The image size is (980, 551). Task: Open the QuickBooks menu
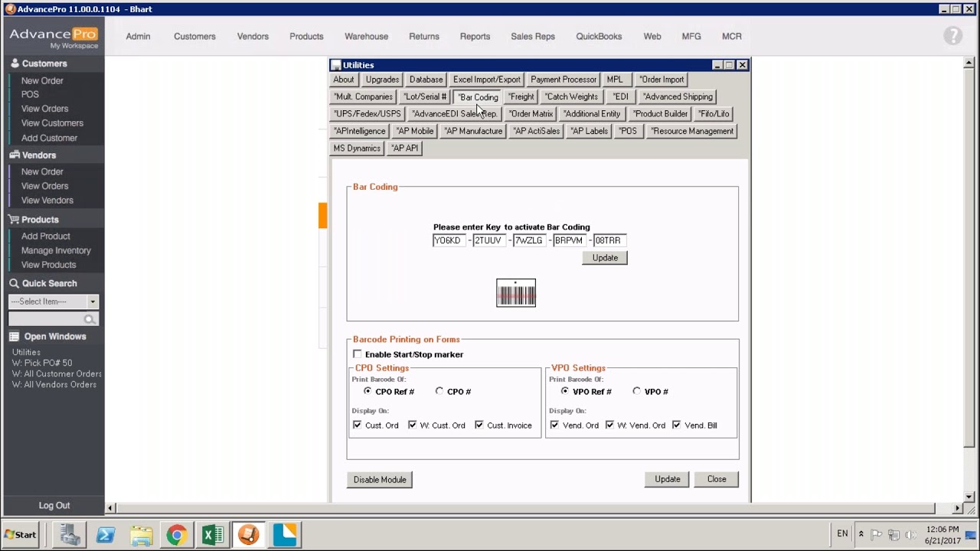click(599, 36)
